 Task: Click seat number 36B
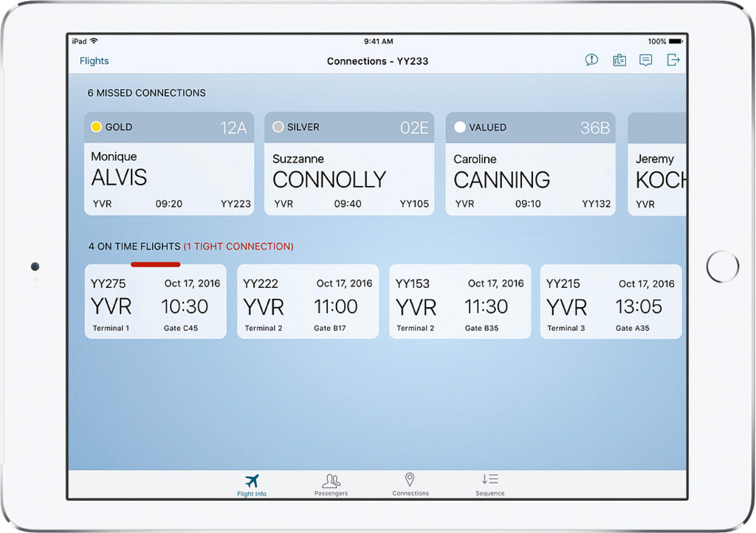click(595, 128)
